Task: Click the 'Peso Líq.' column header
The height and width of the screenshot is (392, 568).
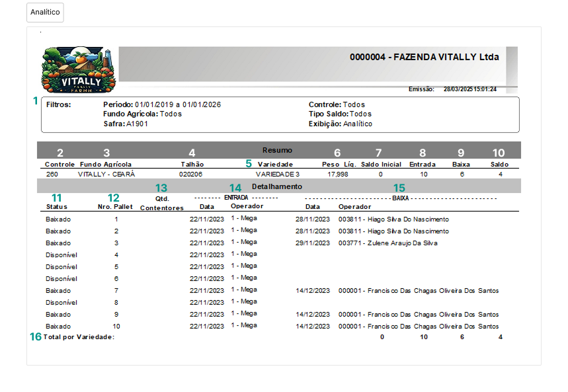Action: pos(339,165)
